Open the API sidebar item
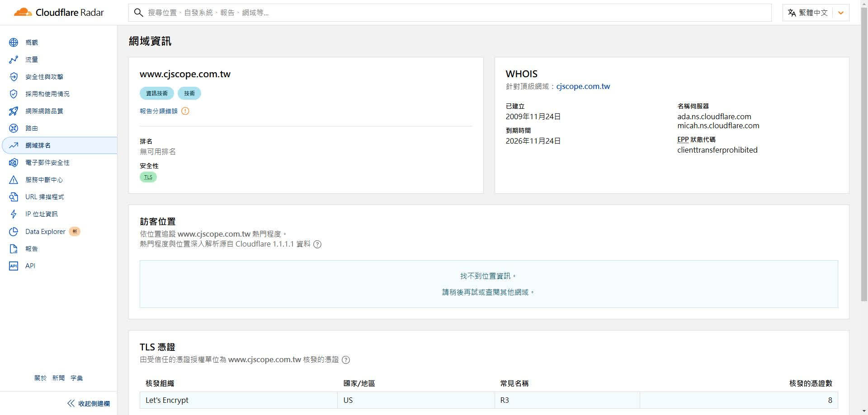The height and width of the screenshot is (415, 868). [30, 266]
